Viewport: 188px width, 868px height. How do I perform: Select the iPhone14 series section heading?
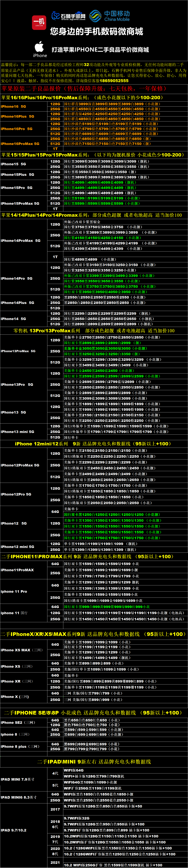tap(91, 215)
